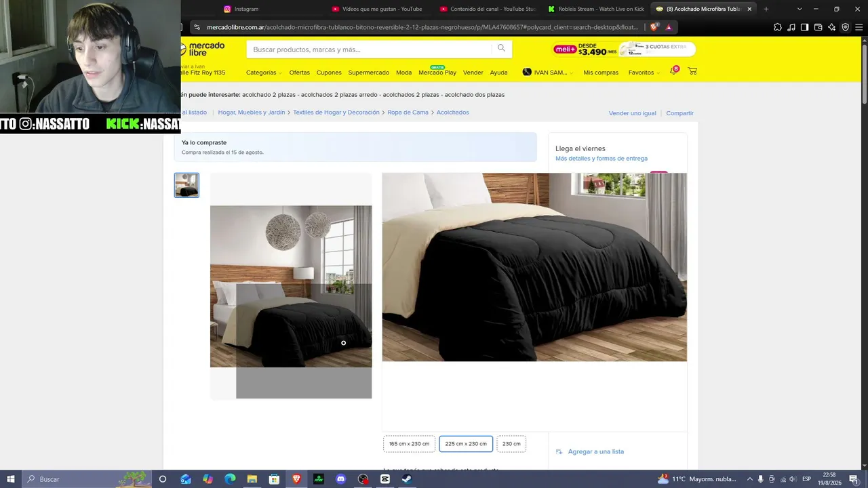Open Discord from the taskbar

point(341,479)
